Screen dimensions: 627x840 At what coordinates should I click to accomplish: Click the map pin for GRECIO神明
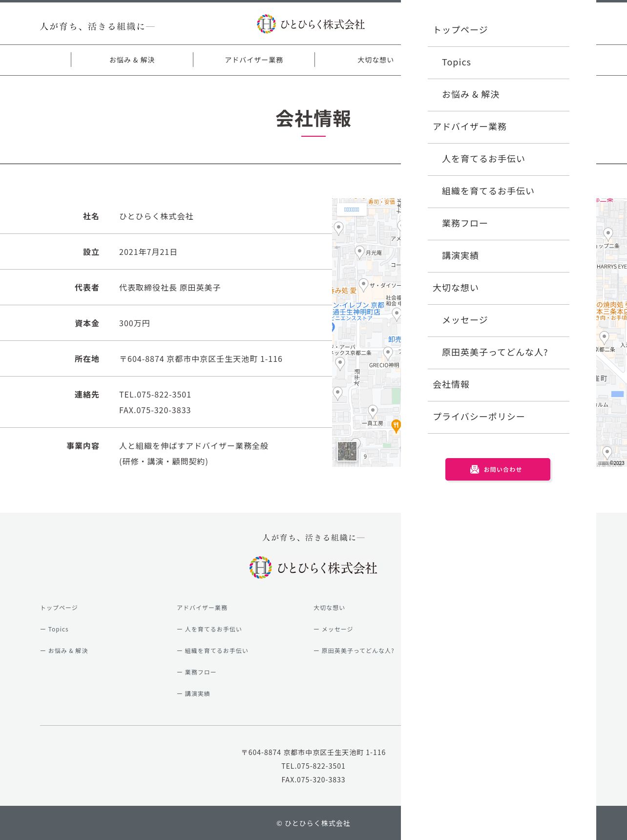388,353
